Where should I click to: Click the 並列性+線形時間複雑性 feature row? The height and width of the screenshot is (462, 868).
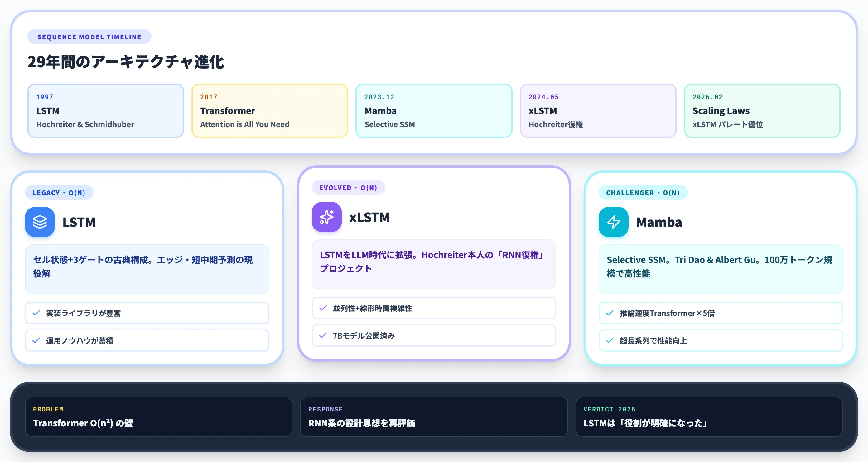point(434,308)
